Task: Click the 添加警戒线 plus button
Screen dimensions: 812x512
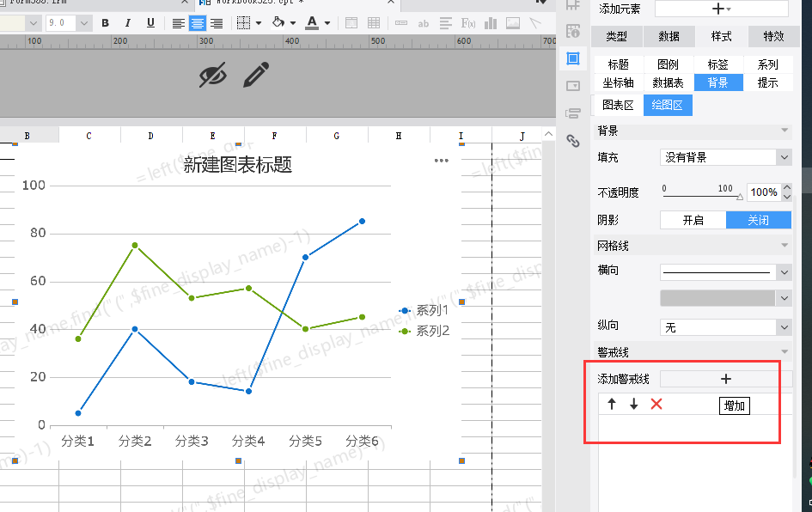Action: coord(725,379)
